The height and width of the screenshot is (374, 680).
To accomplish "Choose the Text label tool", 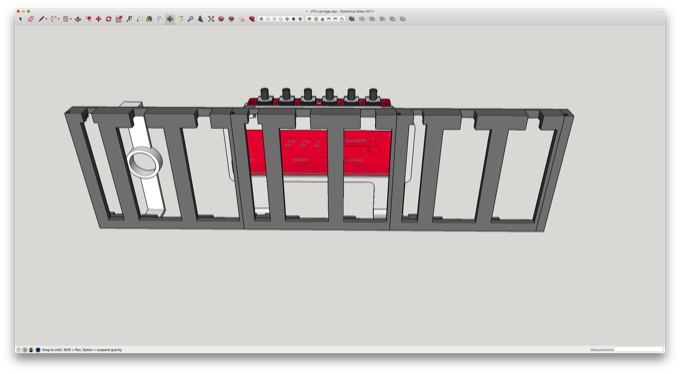I will tap(140, 19).
